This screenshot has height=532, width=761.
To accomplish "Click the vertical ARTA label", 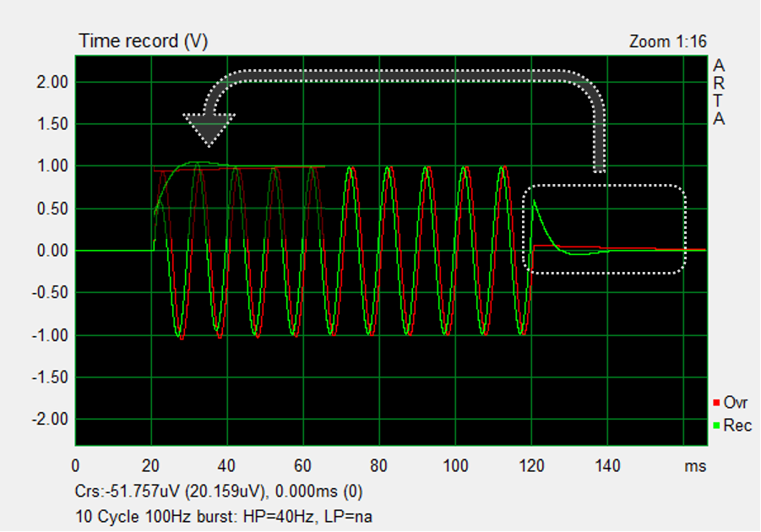I will [719, 92].
